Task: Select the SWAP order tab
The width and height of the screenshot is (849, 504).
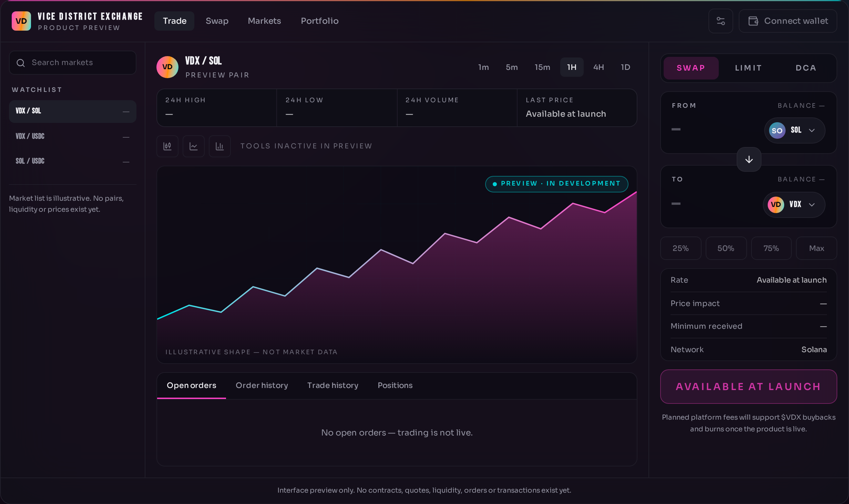Action: pos(691,68)
